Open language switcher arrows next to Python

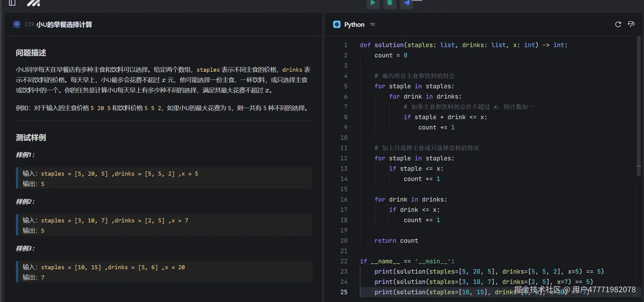click(373, 24)
